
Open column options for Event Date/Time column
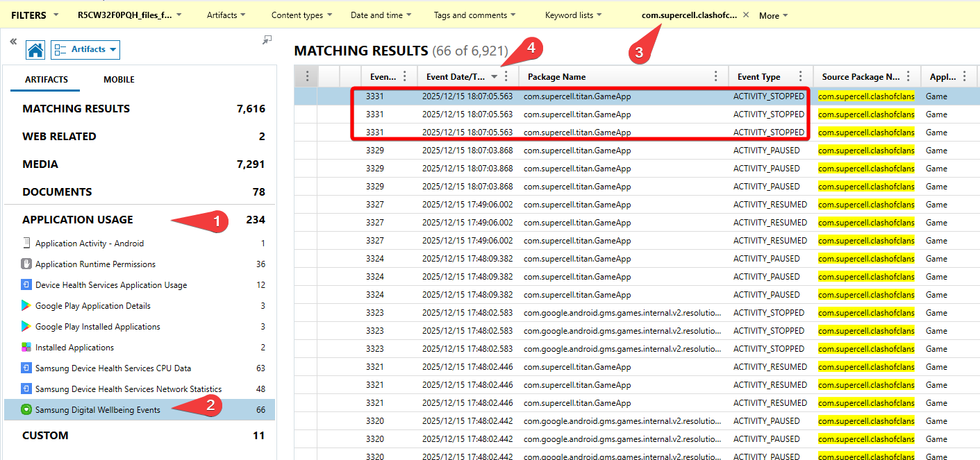tap(506, 76)
